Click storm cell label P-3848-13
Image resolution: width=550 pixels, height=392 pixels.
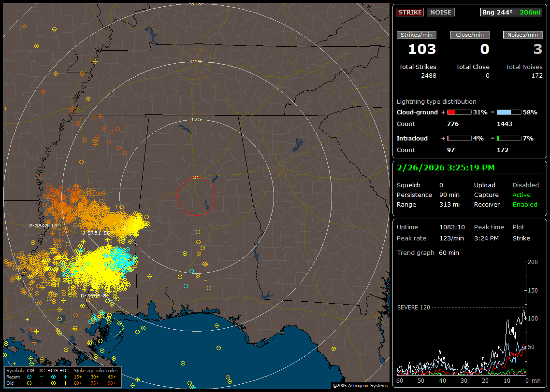[43, 225]
